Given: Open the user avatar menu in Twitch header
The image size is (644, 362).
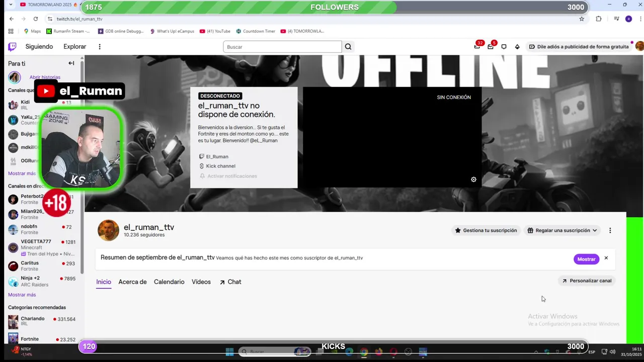Looking at the screenshot, I should coord(639,46).
